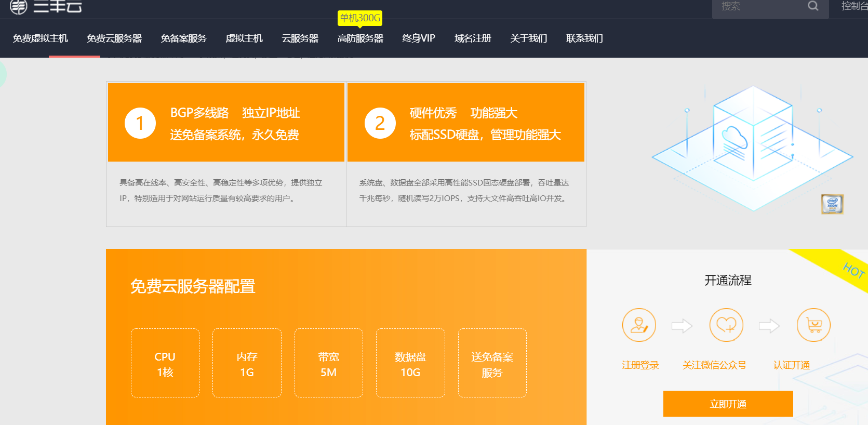The image size is (868, 425).
Task: Click the 单机300G yellow badge
Action: 360,18
